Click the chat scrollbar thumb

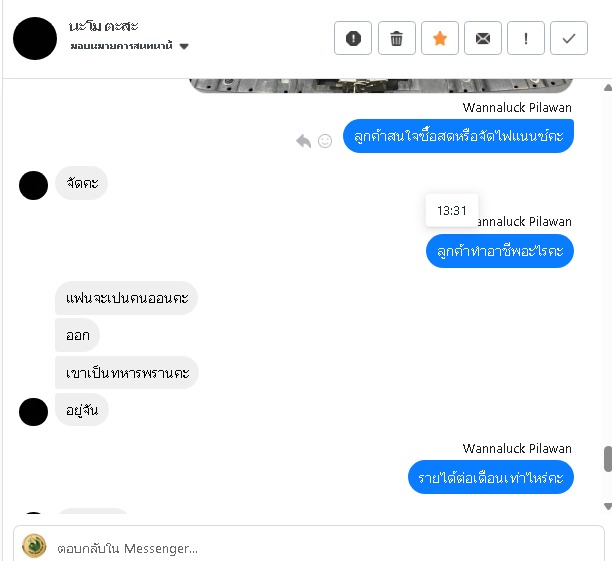tap(608, 459)
